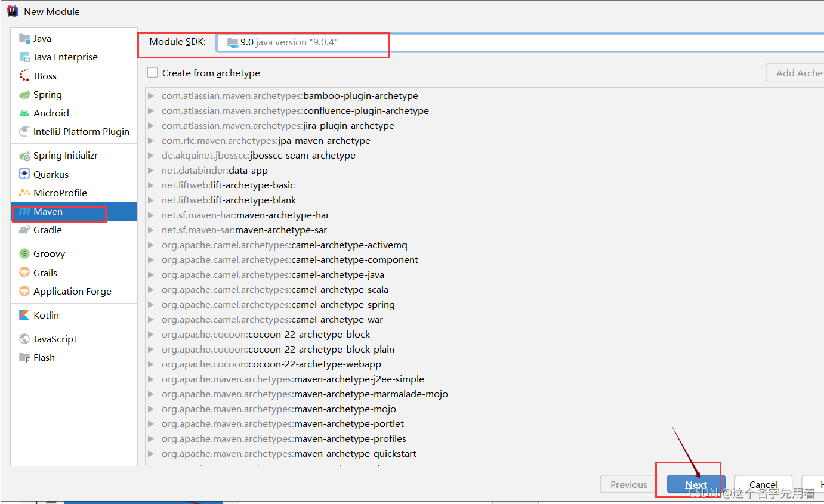Click the Add Archetype button
This screenshot has height=504, width=824.
(x=795, y=73)
